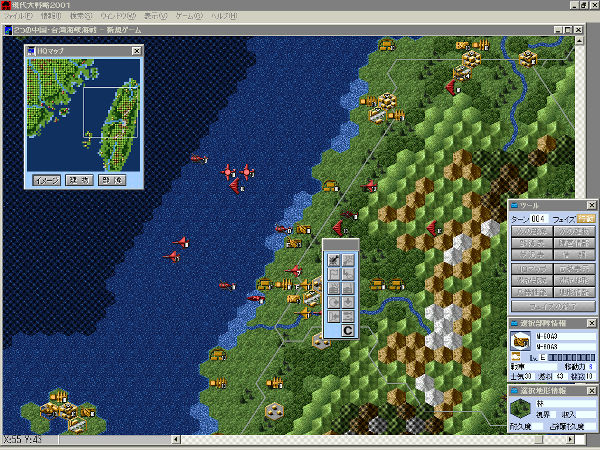600x450 pixels.
Task: Click the forest terrain hex icon in terrain info
Action: point(520,408)
